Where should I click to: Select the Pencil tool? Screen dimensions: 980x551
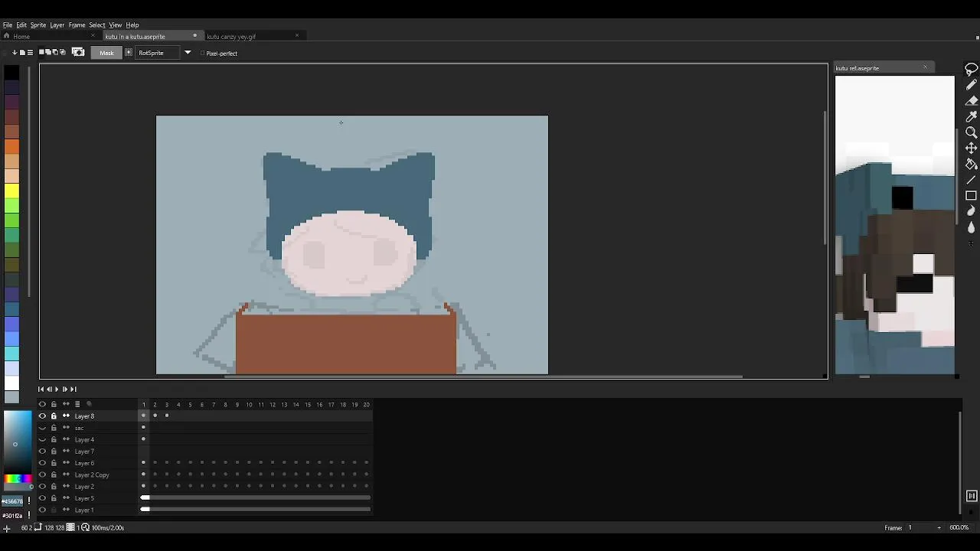click(x=972, y=85)
